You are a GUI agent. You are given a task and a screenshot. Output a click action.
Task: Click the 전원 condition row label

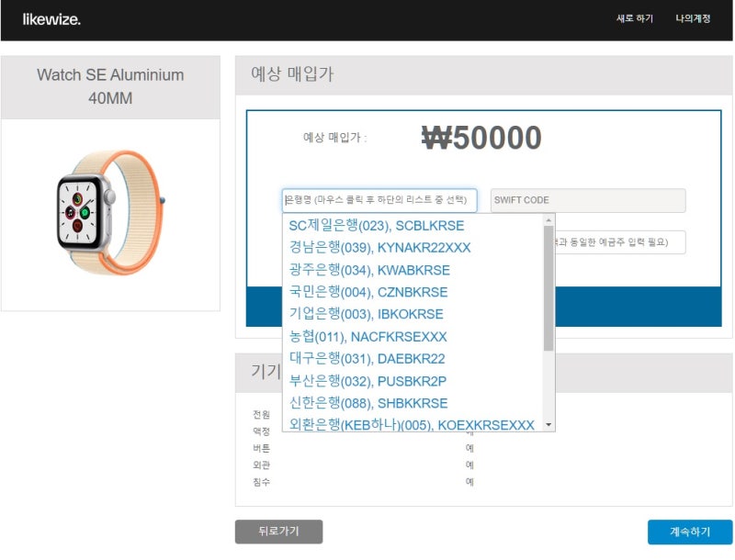[x=262, y=414]
